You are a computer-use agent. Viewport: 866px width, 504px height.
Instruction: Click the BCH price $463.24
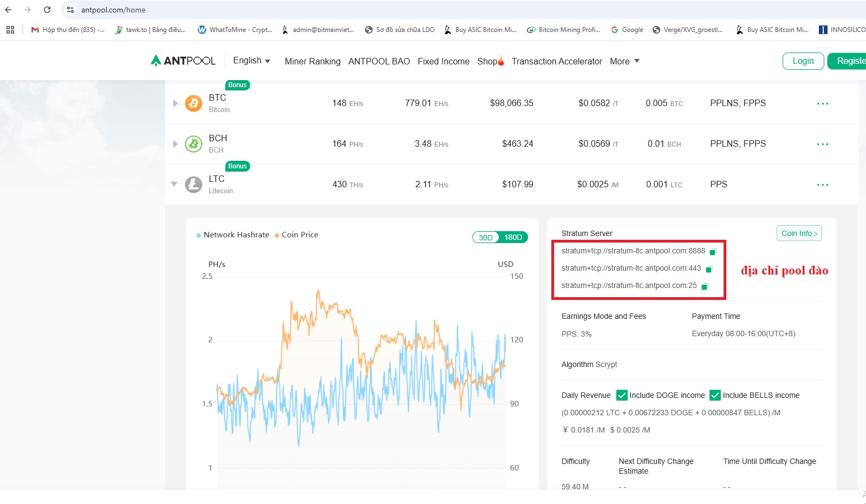click(x=518, y=143)
